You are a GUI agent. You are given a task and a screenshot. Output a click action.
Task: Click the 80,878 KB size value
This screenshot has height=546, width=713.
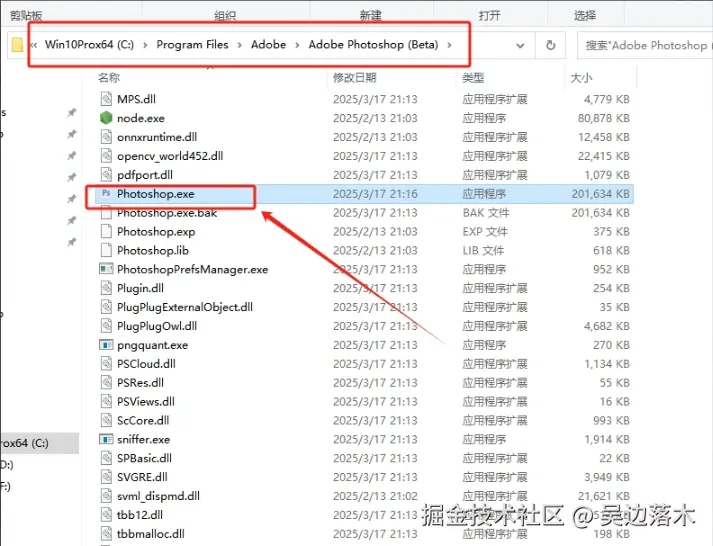603,118
